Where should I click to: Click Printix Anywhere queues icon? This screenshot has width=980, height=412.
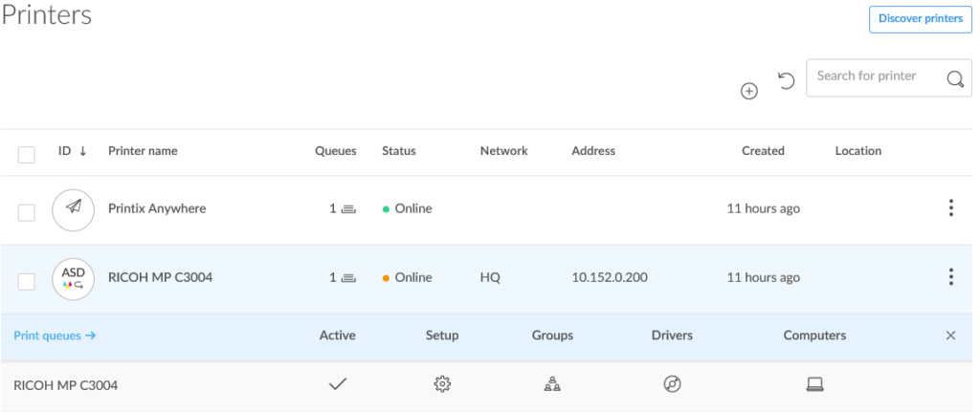click(349, 209)
